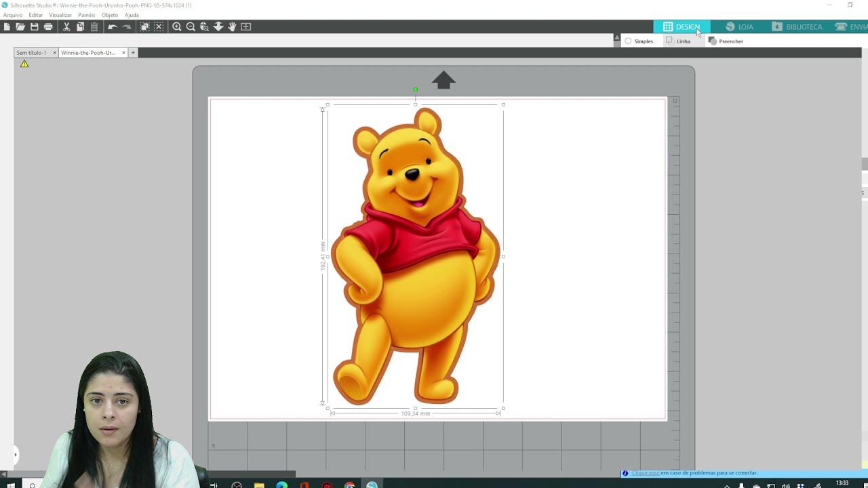Click the Print icon in the toolbar
The width and height of the screenshot is (868, 488).
pyautogui.click(x=48, y=26)
